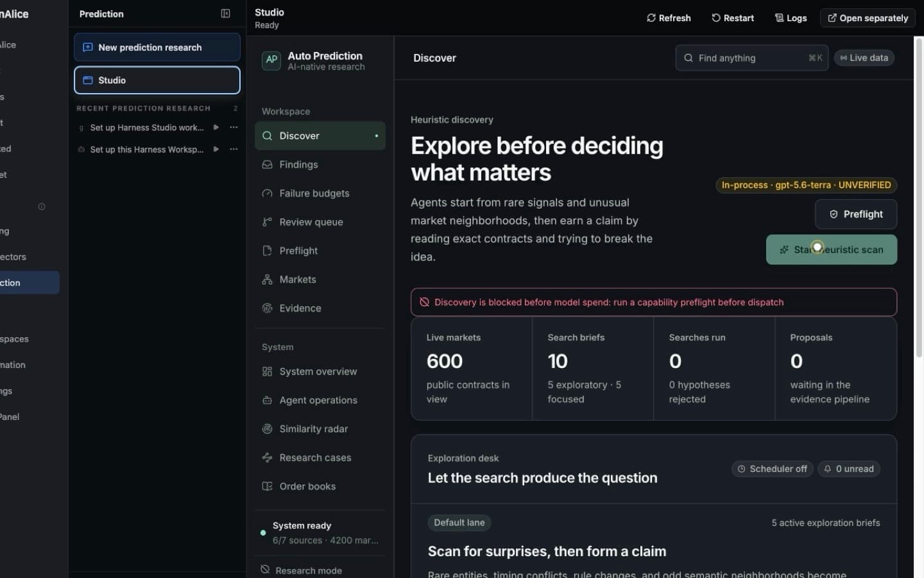Click the Similarity radar icon
This screenshot has height=578, width=924.
(267, 429)
